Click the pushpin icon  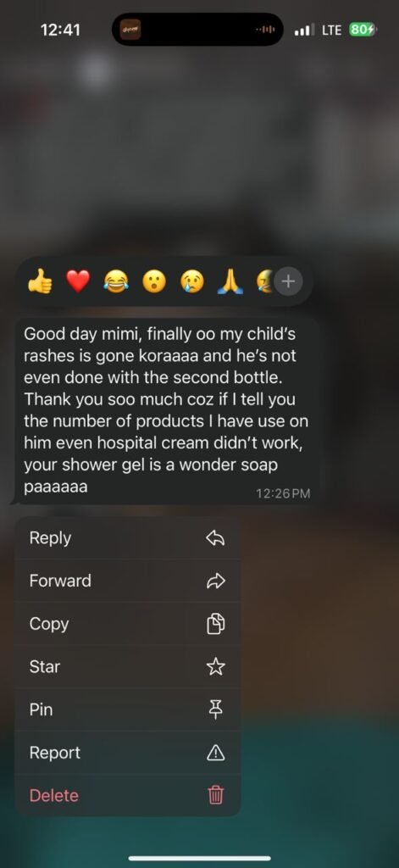215,709
